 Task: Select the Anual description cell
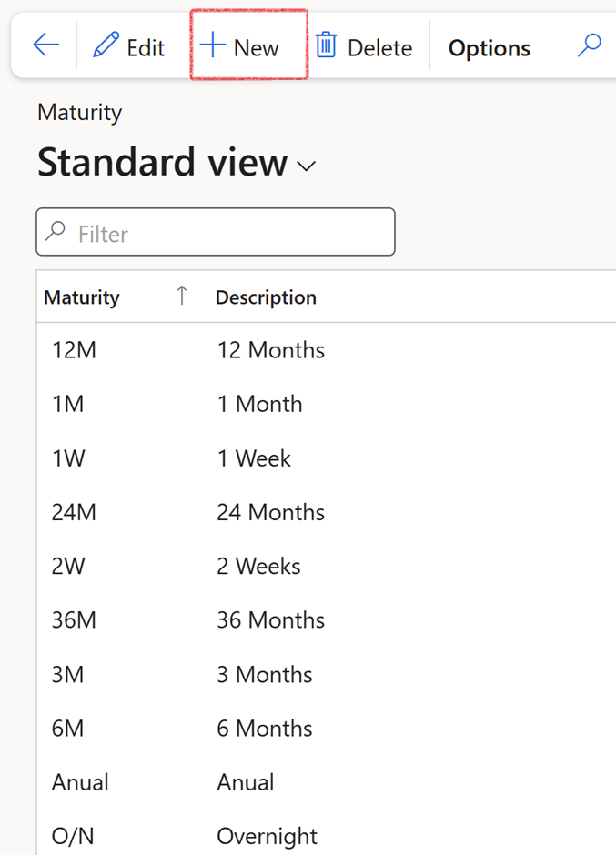246,782
